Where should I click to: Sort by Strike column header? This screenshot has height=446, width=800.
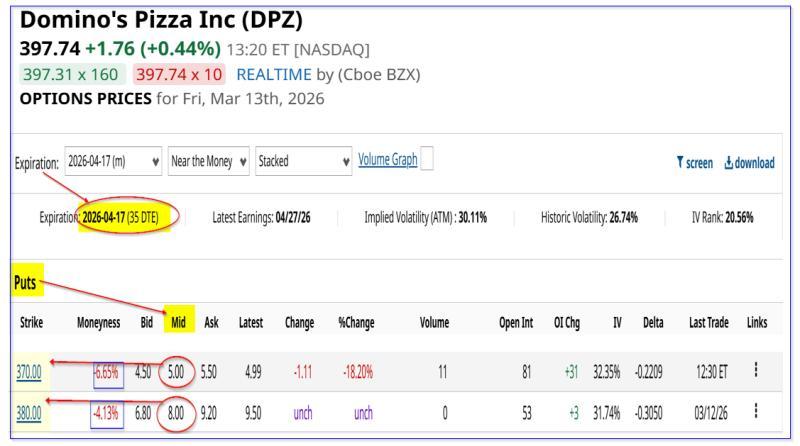(x=31, y=323)
